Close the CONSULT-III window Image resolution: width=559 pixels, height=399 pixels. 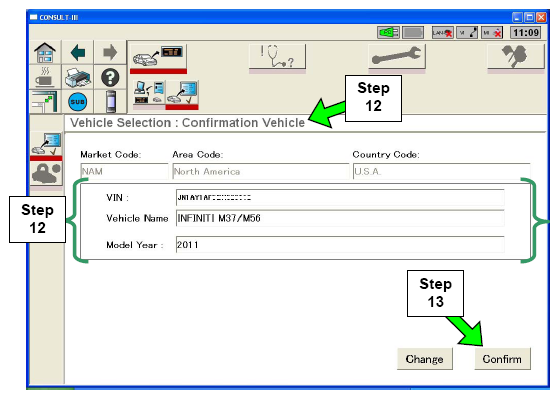(x=541, y=17)
